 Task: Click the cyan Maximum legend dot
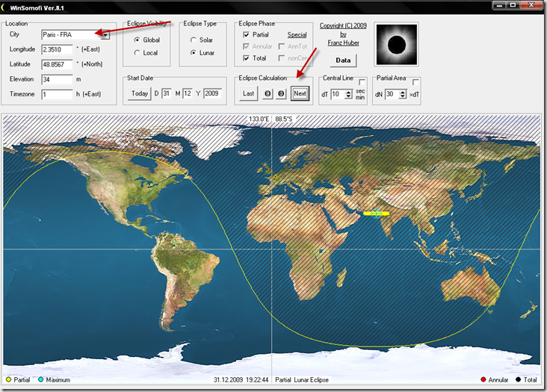(41, 379)
